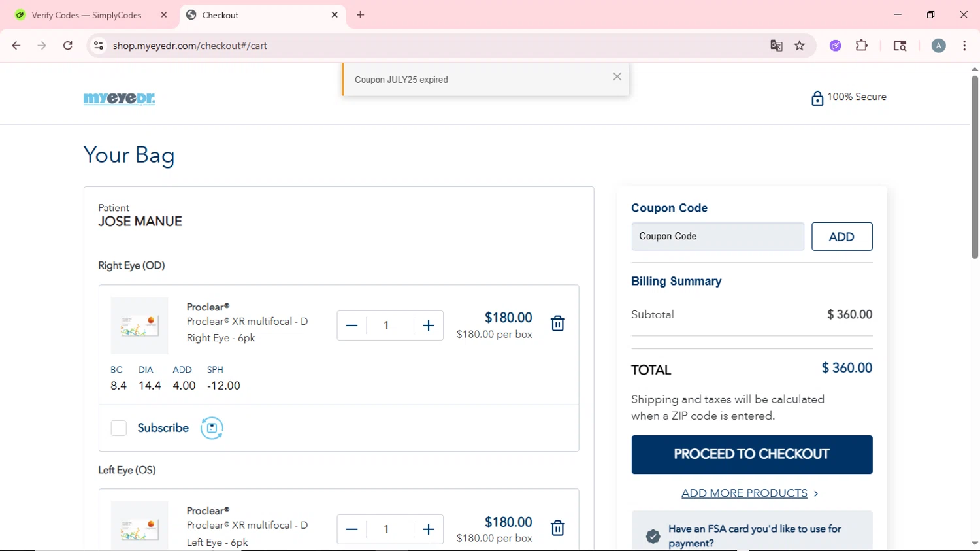Click the page vertical scrollbar thumb
This screenshot has height=551, width=980.
[975, 167]
